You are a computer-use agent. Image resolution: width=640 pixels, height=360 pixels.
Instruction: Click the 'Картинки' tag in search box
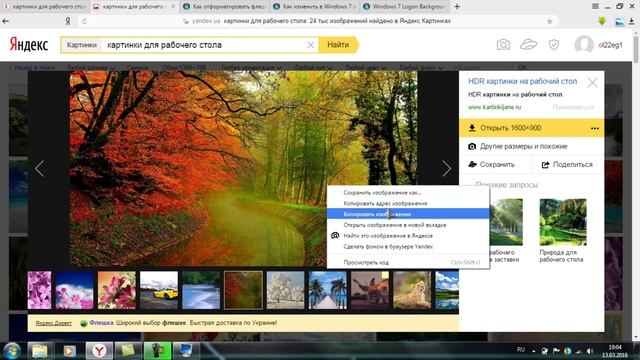pyautogui.click(x=82, y=45)
